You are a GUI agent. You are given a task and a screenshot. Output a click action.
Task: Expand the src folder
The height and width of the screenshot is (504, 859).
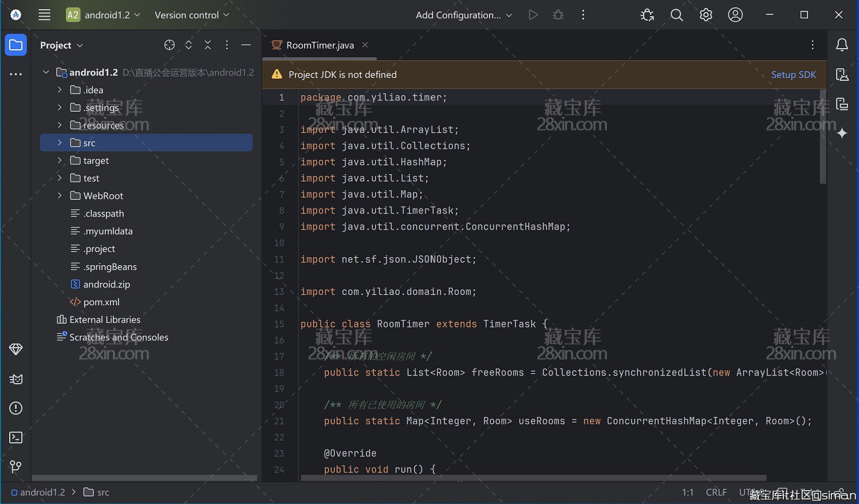pyautogui.click(x=60, y=143)
